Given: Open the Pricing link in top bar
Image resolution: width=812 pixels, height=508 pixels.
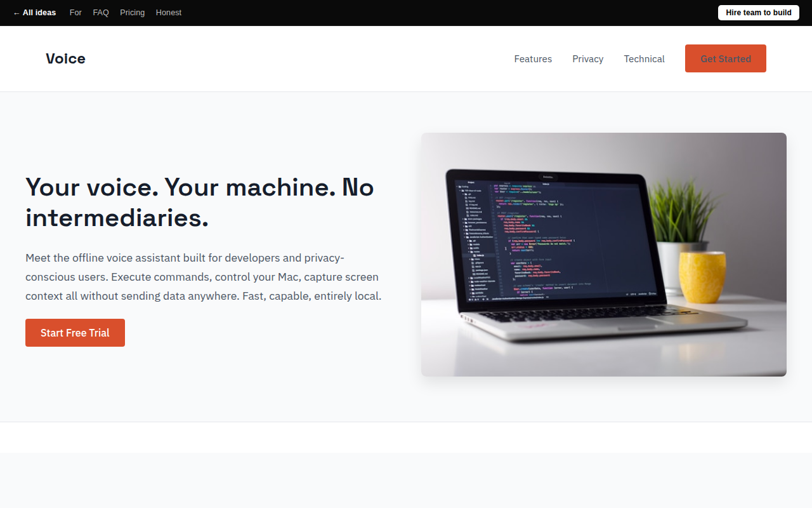Looking at the screenshot, I should pyautogui.click(x=133, y=13).
